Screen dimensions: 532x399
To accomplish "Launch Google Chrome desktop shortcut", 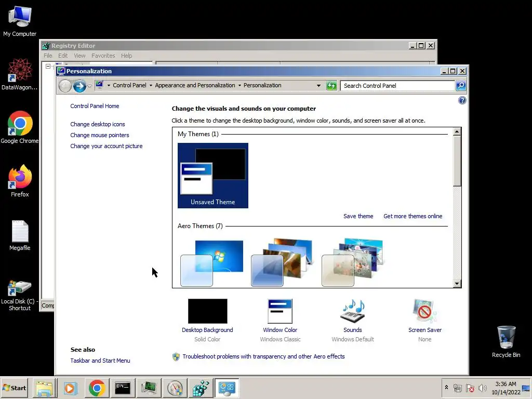I will (20, 128).
